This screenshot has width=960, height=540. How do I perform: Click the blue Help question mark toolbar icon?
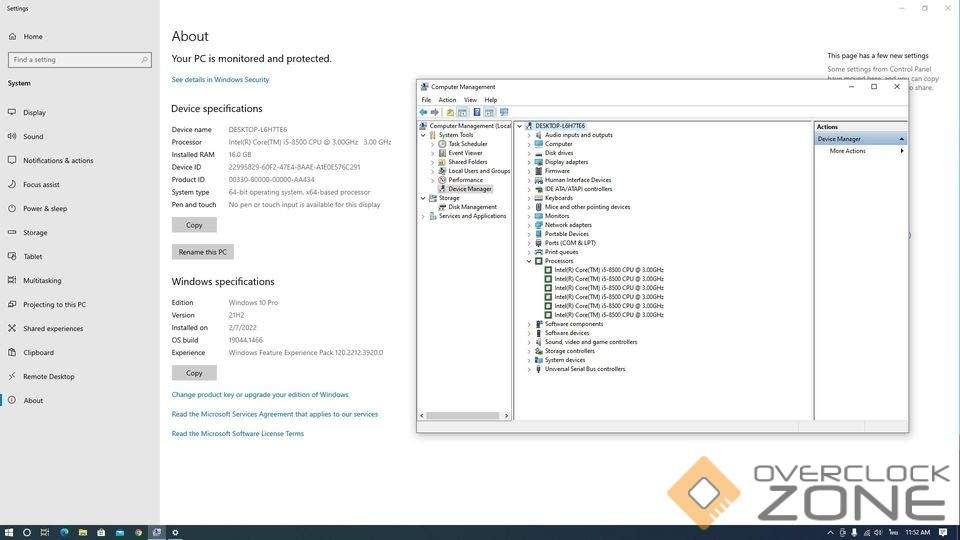click(x=476, y=113)
